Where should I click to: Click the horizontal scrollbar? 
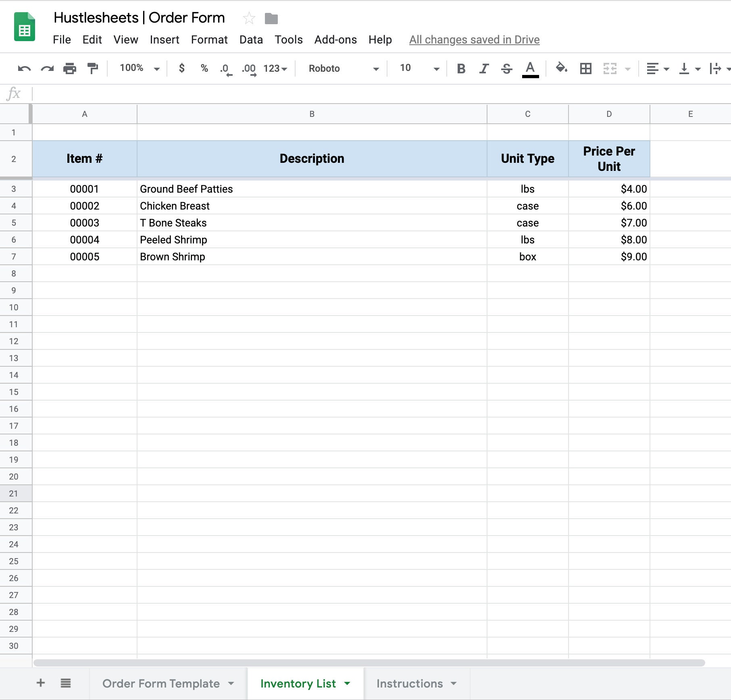pos(369,663)
